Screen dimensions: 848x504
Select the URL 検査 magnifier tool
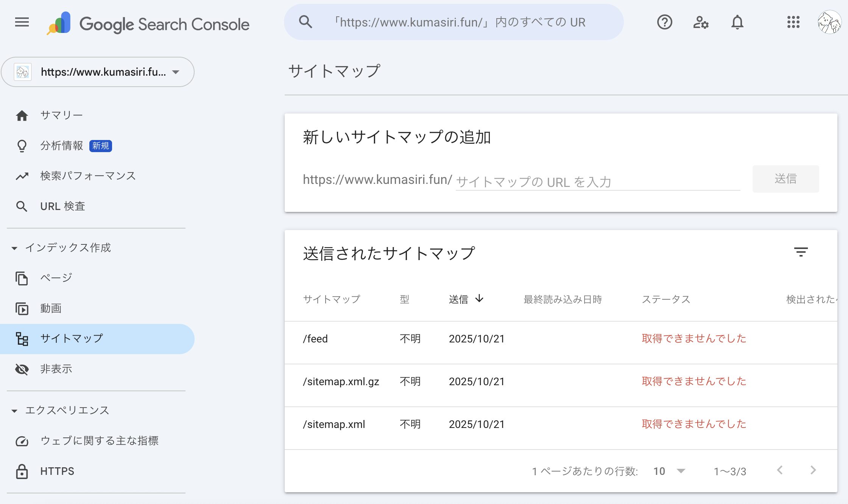tap(62, 206)
